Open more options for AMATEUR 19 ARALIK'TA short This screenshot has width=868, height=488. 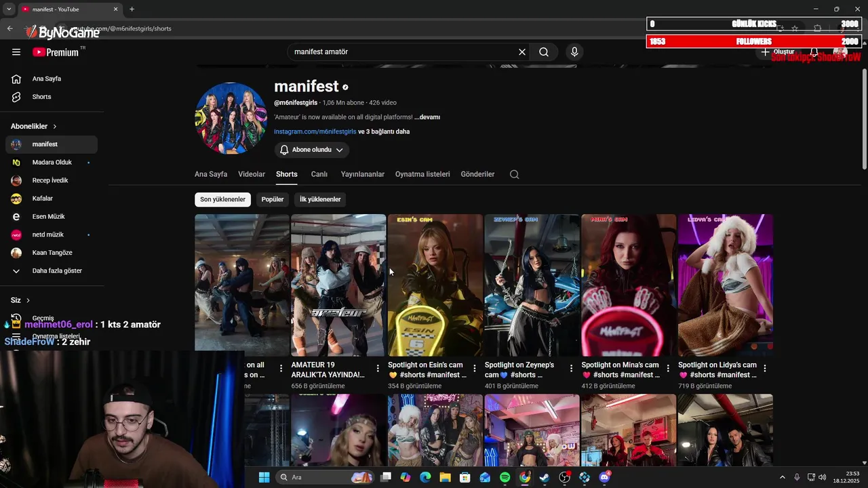click(378, 369)
